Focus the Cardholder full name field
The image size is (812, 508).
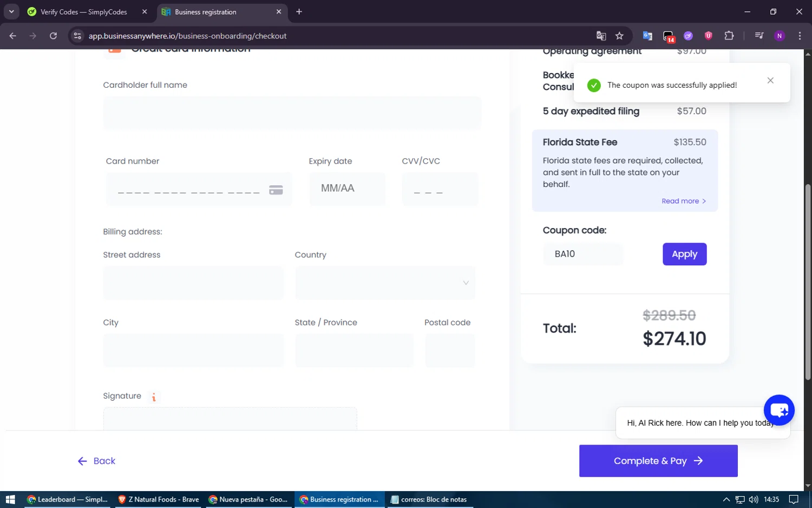click(x=292, y=113)
